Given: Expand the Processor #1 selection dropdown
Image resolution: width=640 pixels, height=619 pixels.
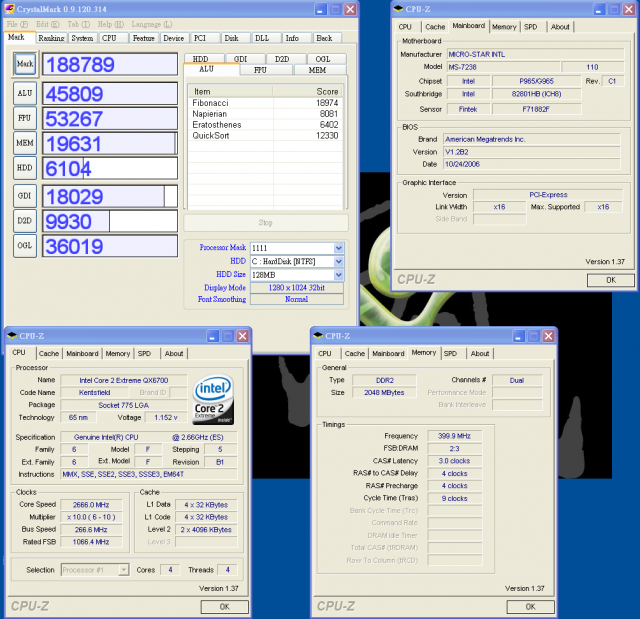Looking at the screenshot, I should pyautogui.click(x=124, y=570).
